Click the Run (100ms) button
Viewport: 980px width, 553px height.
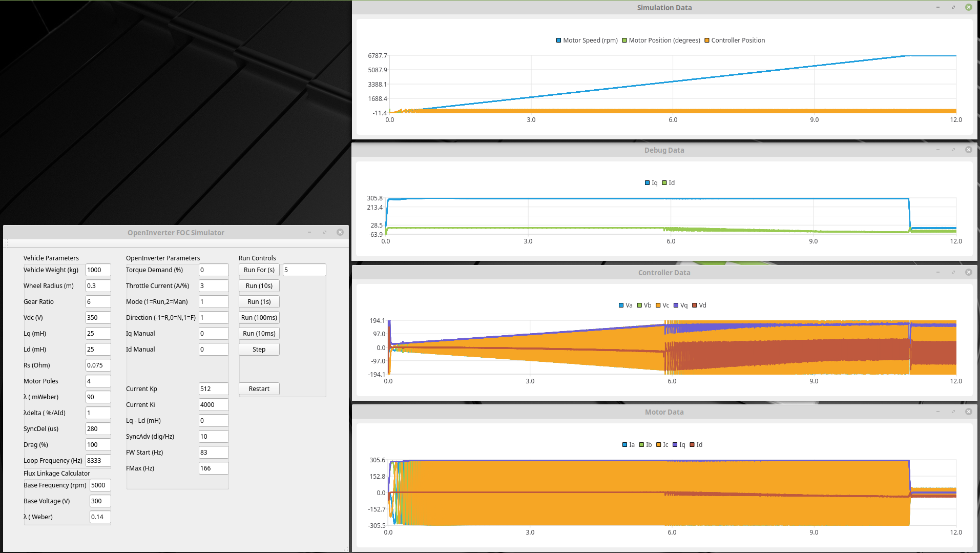[259, 318]
